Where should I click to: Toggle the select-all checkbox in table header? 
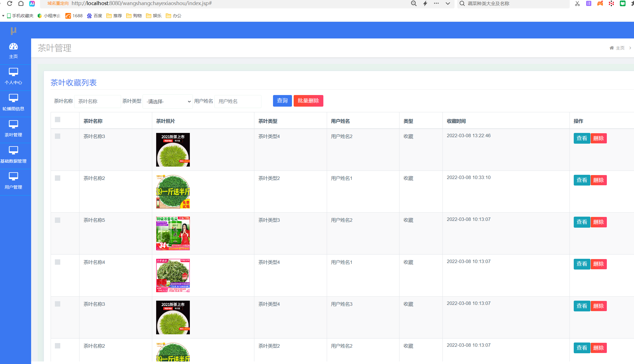pyautogui.click(x=58, y=120)
